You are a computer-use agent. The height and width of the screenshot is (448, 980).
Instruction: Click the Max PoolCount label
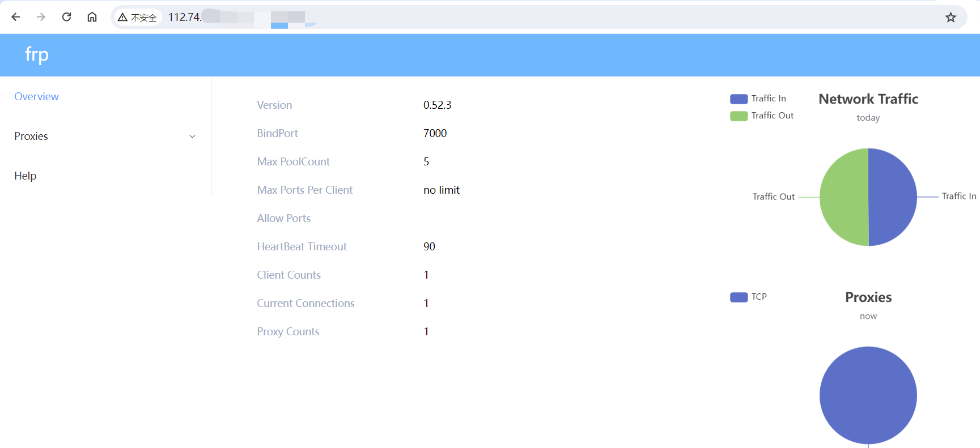click(x=293, y=161)
